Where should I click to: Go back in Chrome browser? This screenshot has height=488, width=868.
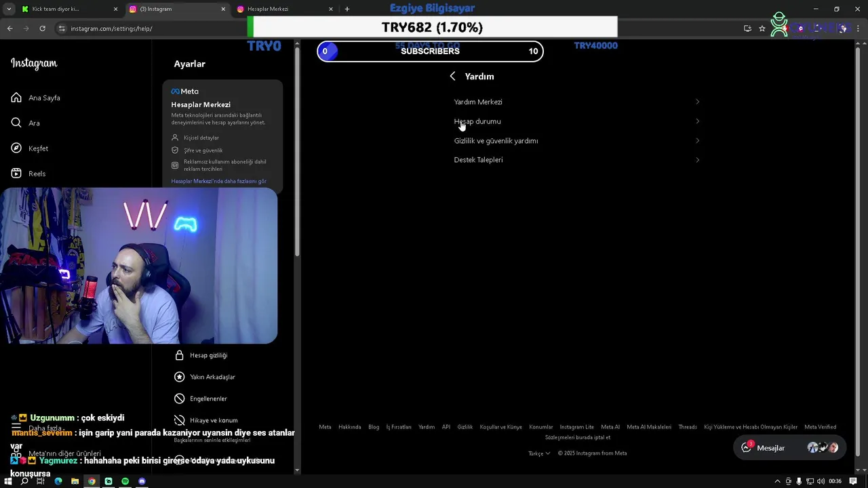point(9,28)
